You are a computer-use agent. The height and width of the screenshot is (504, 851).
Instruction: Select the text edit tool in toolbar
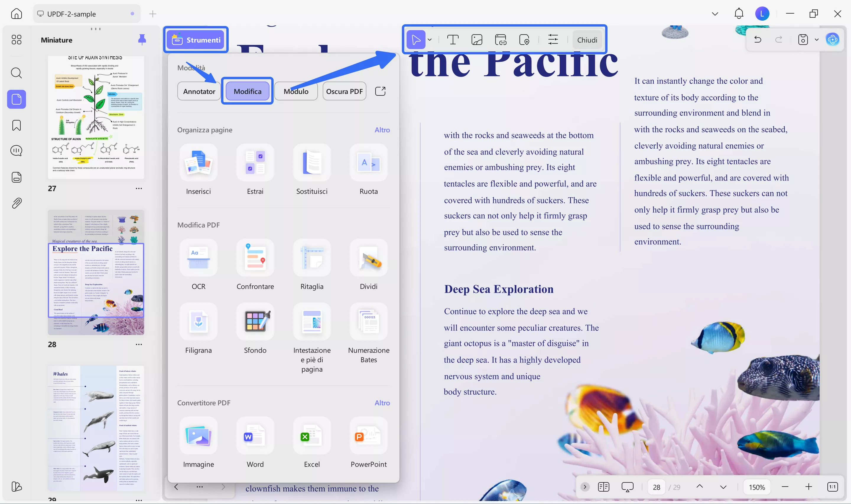point(453,40)
